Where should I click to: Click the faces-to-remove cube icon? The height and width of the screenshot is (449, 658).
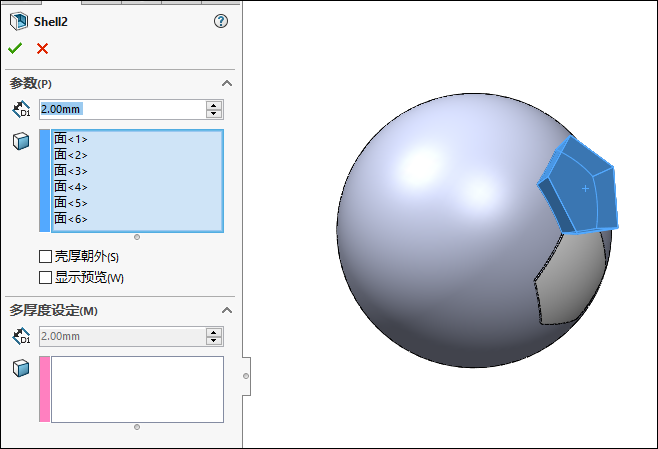pos(21,141)
